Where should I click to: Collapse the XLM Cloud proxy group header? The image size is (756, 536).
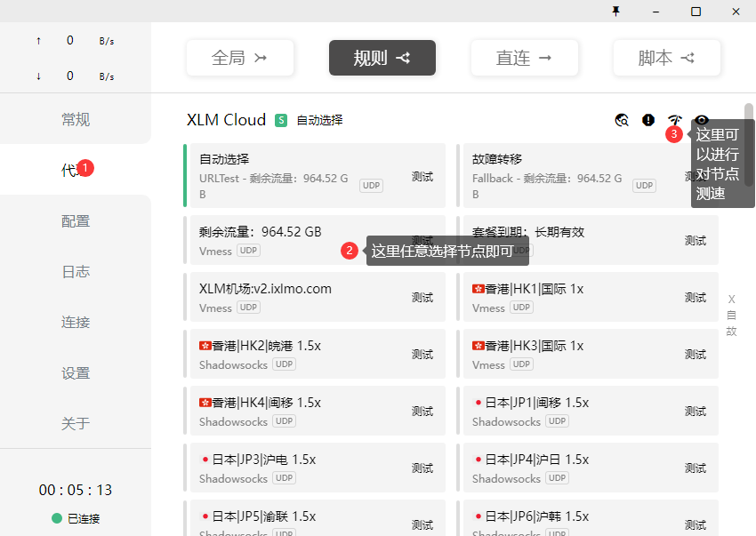tap(226, 120)
